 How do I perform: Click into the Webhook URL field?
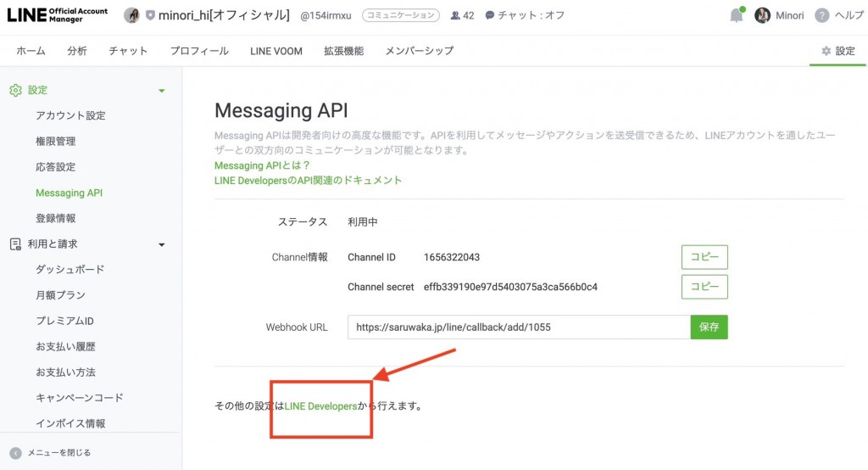(520, 327)
